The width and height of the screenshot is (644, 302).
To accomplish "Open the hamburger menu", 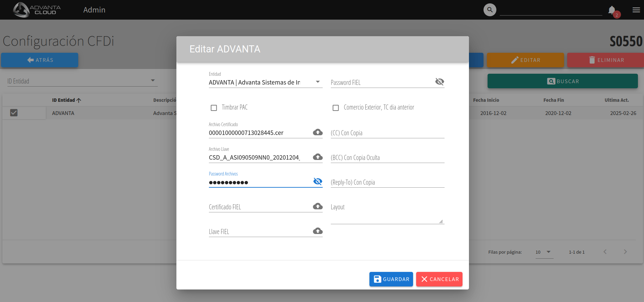I will (x=636, y=10).
